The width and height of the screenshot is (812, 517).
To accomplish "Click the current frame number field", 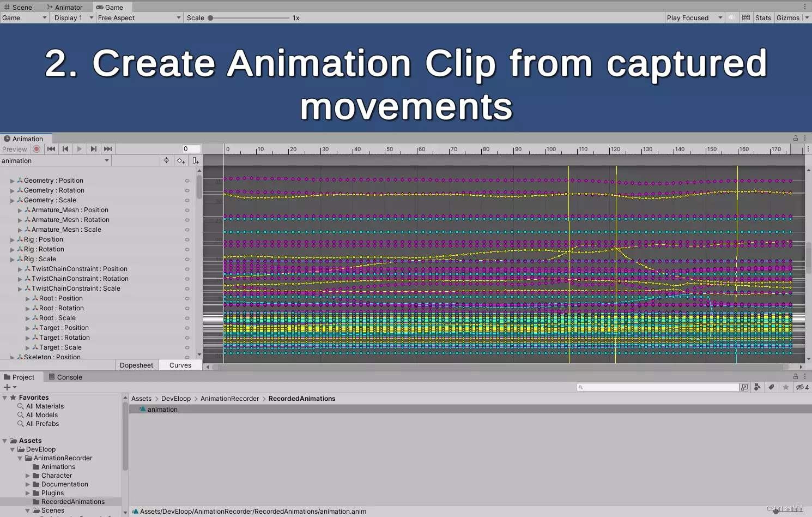I will click(191, 149).
